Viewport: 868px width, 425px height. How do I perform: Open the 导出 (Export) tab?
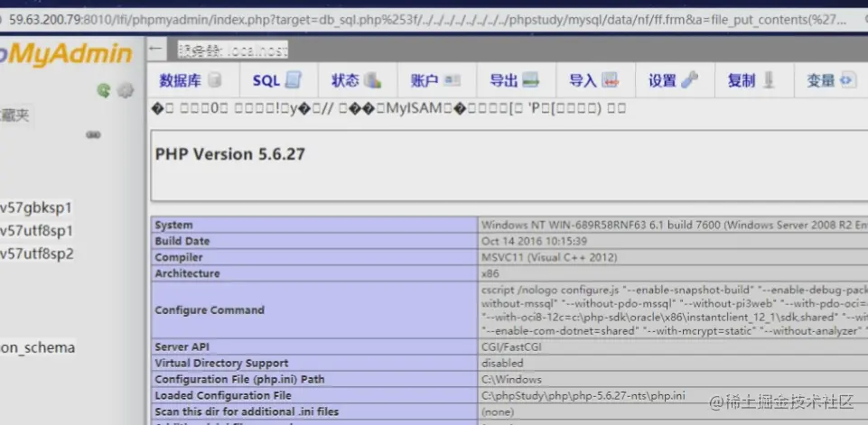click(x=515, y=80)
